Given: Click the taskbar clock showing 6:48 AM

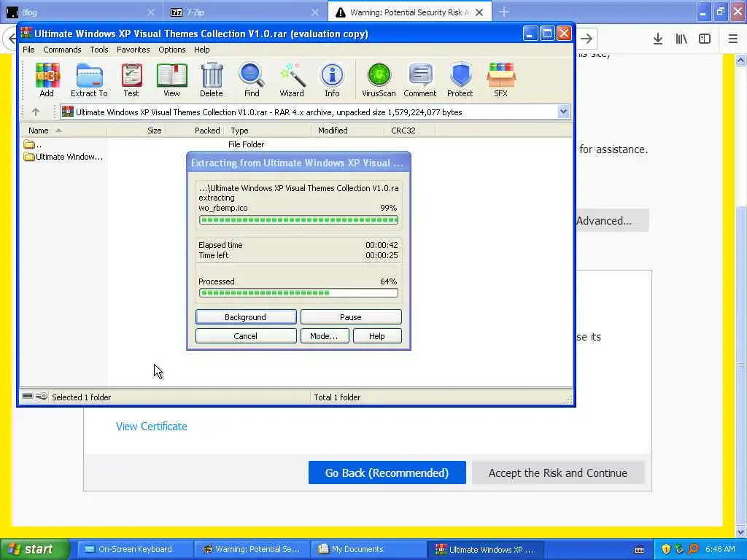Looking at the screenshot, I should click(720, 549).
